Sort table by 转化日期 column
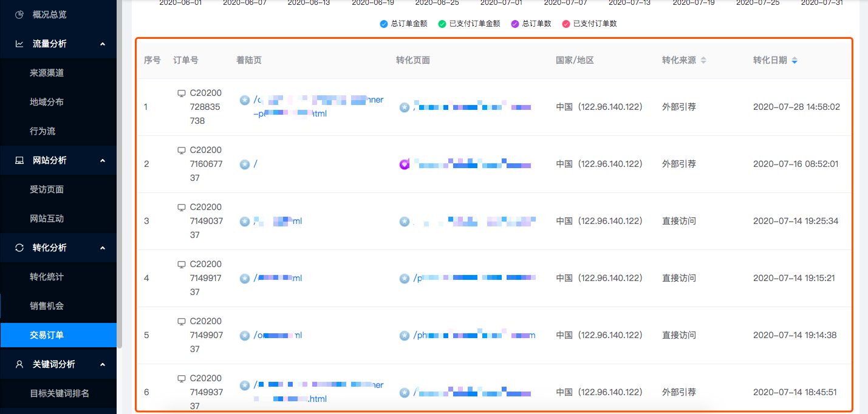 pos(795,60)
